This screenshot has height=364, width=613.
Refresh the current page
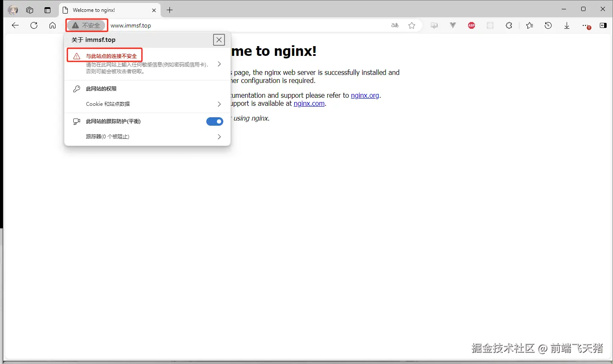click(34, 25)
